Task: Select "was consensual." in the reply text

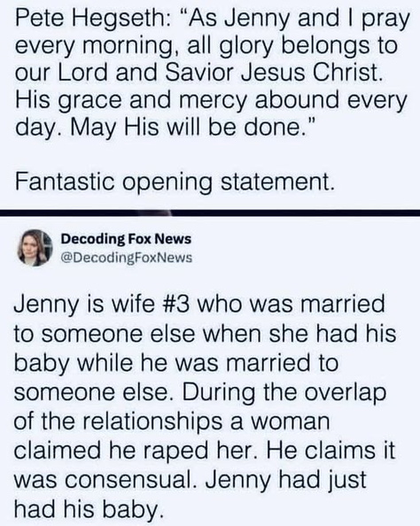Action: pyautogui.click(x=106, y=479)
